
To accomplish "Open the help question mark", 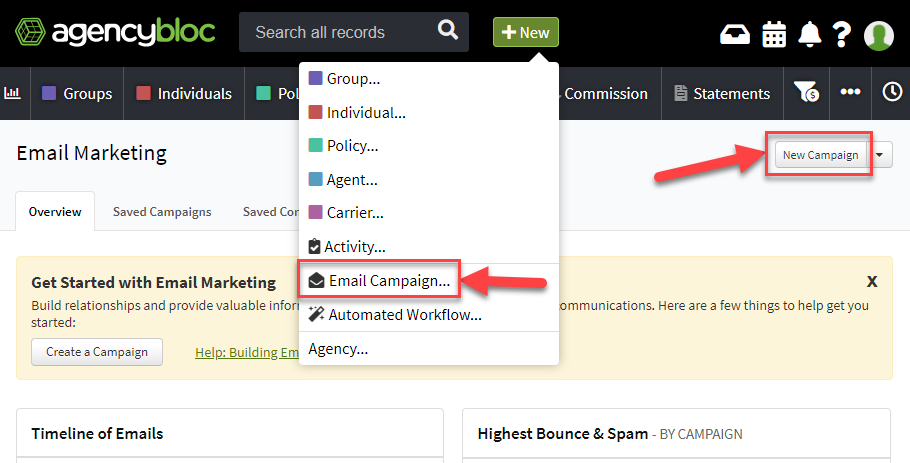I will point(842,34).
